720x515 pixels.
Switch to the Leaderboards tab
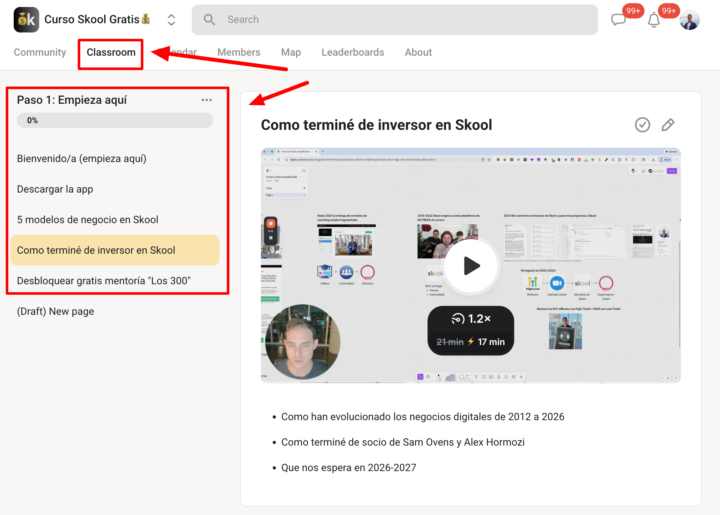(353, 52)
